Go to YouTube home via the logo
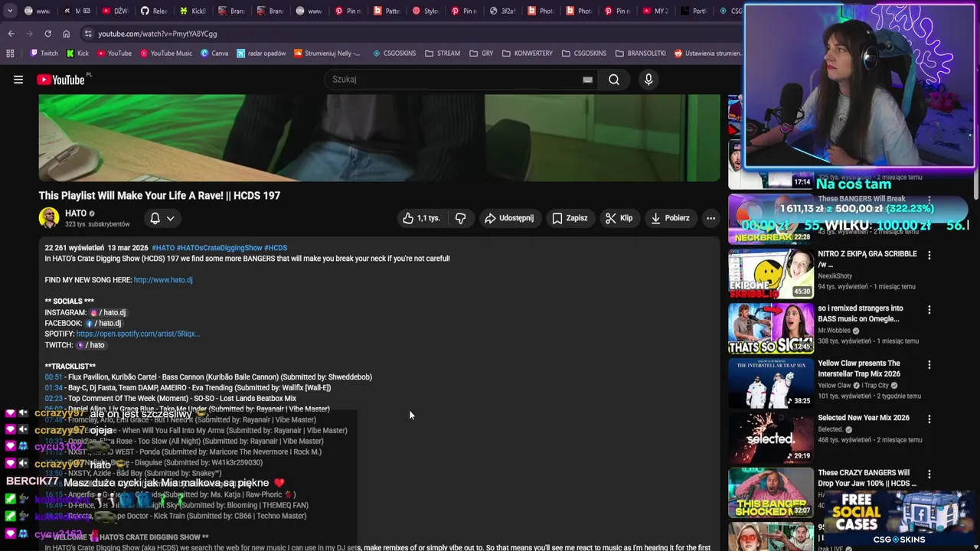Viewport: 980px width, 551px height. coord(60,80)
